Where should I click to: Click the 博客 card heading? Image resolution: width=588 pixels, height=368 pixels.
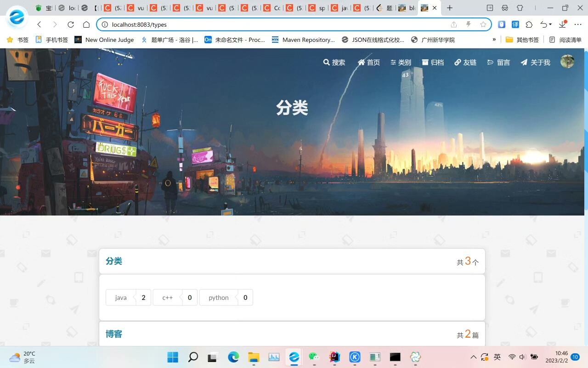tap(114, 334)
